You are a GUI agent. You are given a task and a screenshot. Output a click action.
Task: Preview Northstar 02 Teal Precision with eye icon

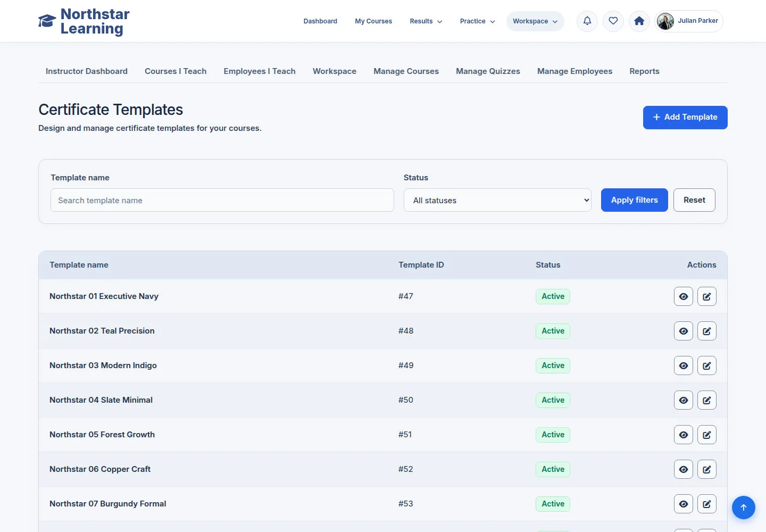click(684, 331)
